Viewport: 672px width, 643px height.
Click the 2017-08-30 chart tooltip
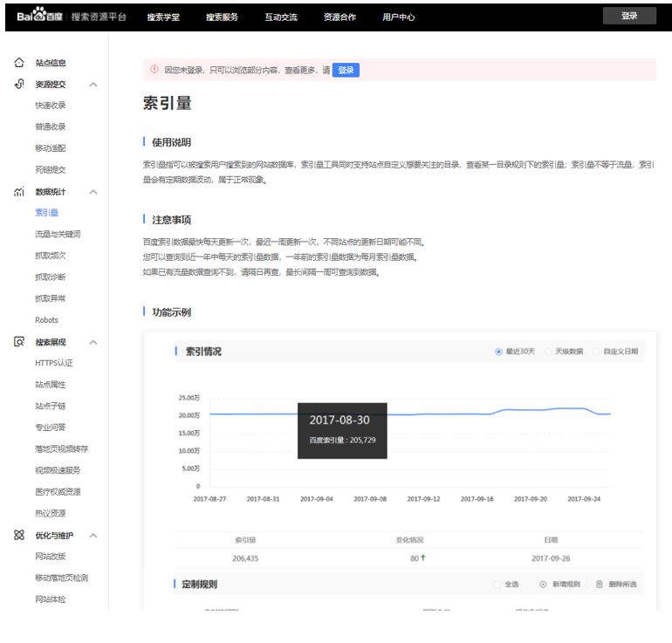[342, 430]
